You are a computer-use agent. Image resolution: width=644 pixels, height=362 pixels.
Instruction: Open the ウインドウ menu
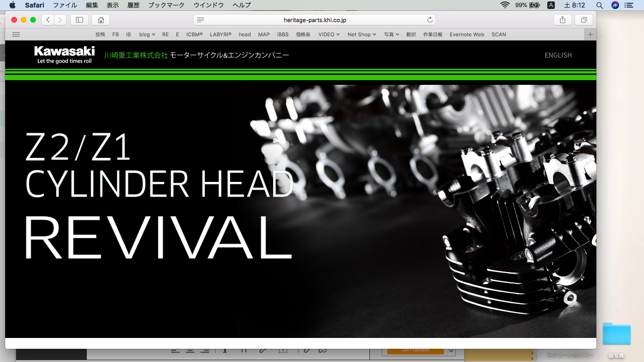pos(209,5)
